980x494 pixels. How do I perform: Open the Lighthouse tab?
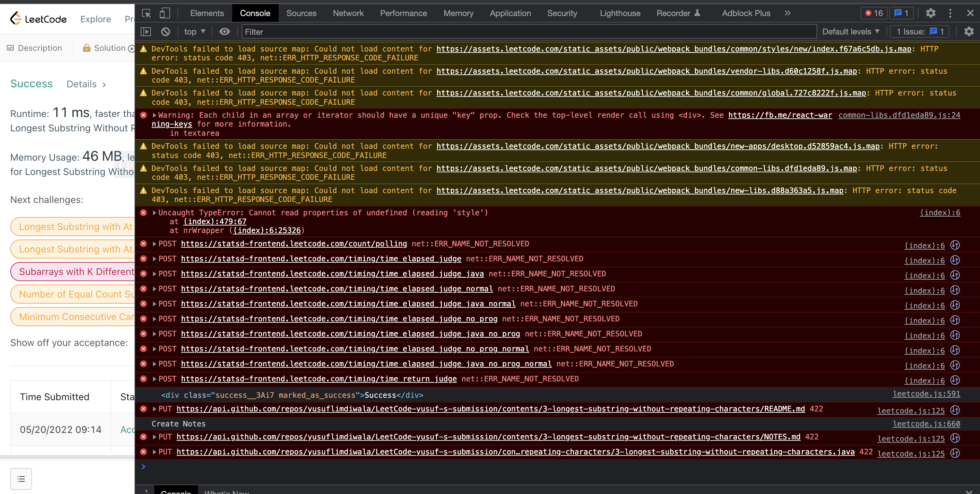tap(620, 13)
